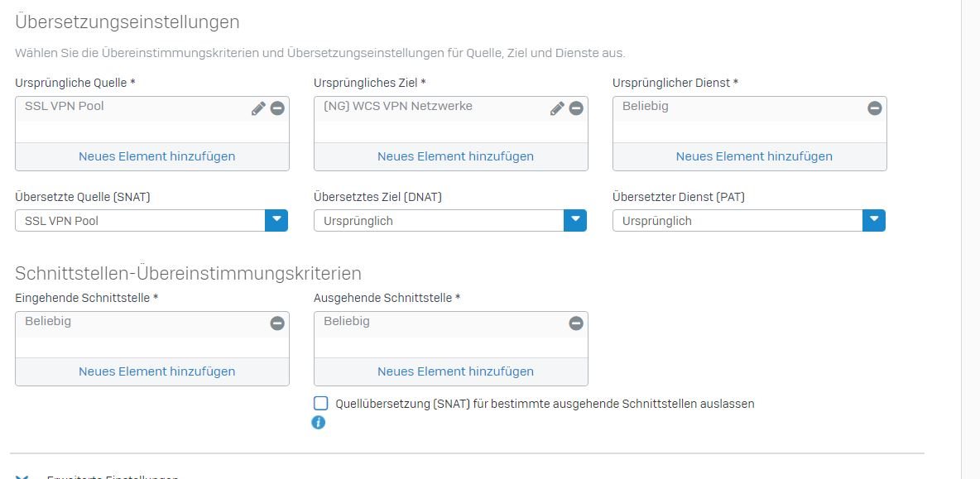
Task: Open Übersetztes Ziel (DNAT) dropdown
Action: pos(450,220)
